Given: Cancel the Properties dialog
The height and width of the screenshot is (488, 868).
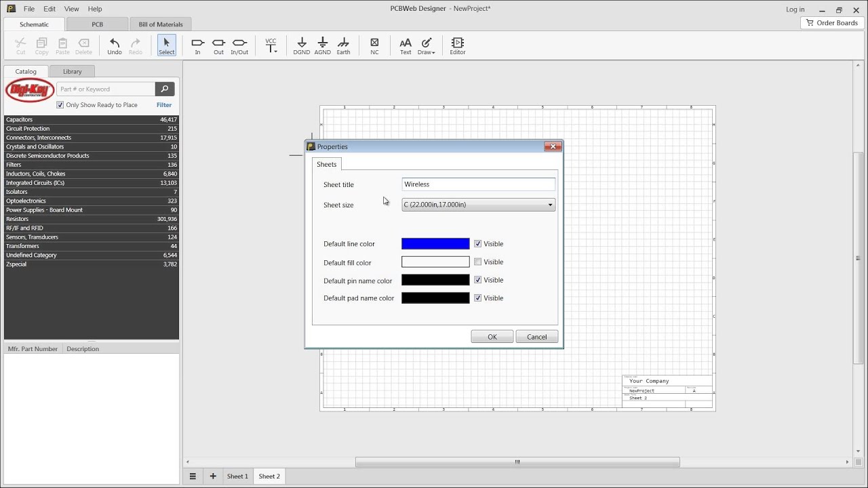Looking at the screenshot, I should click(x=537, y=337).
